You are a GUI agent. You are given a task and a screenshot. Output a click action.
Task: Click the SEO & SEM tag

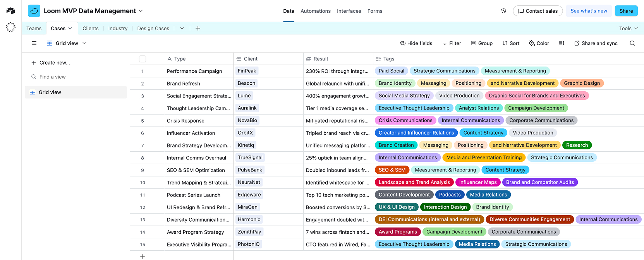coord(392,170)
